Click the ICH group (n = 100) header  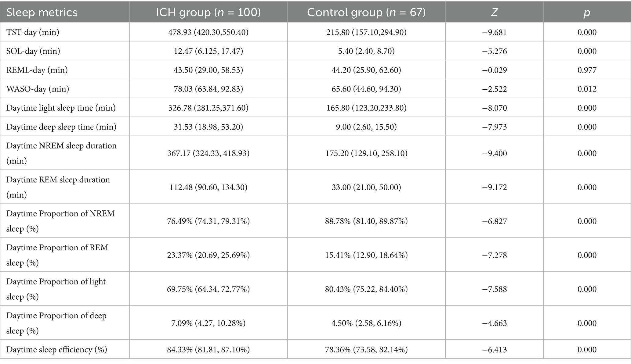coord(208,12)
